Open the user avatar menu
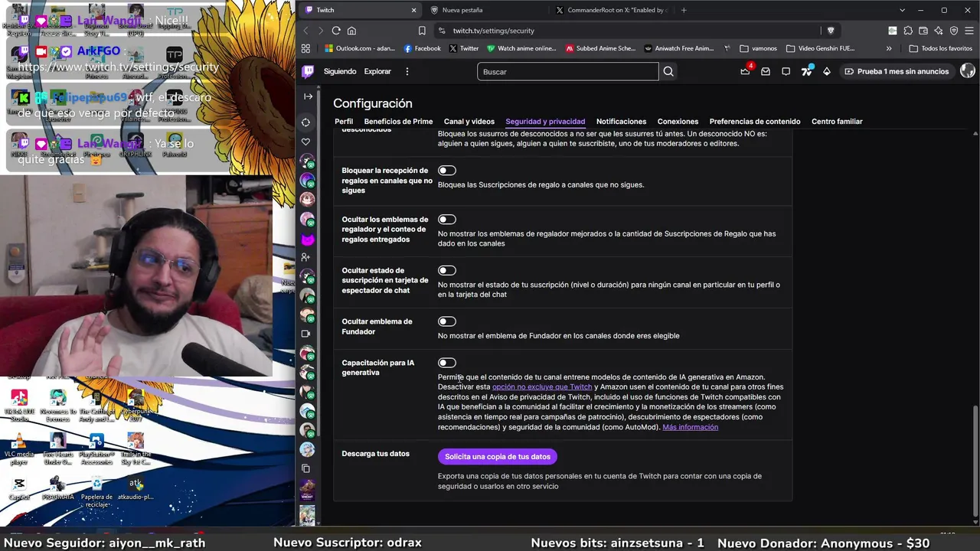This screenshot has height=551, width=980. (968, 71)
